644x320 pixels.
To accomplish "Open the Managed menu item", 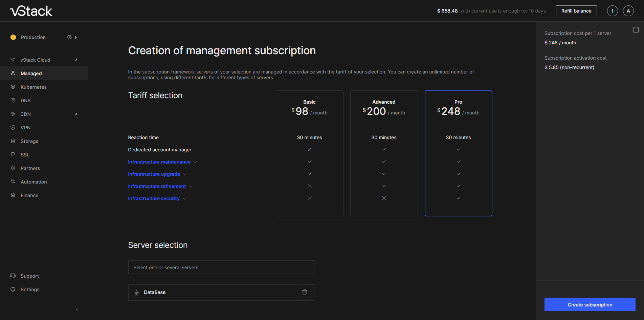I will [x=44, y=73].
